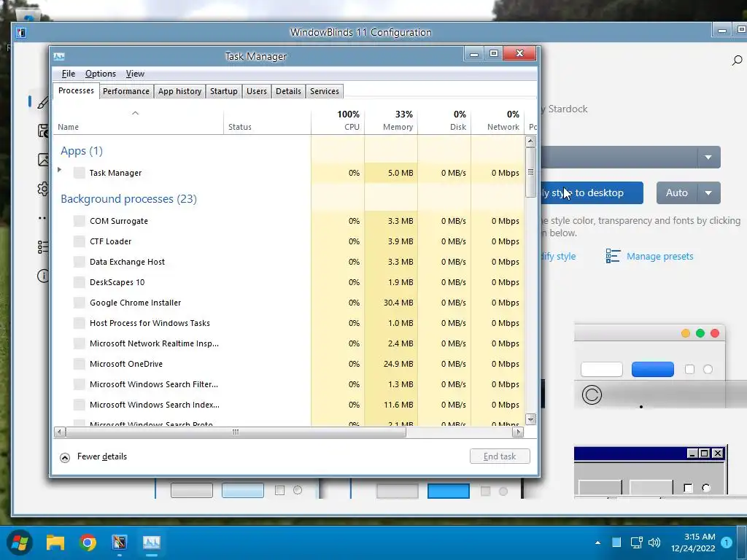Open the style selection dropdown arrow
Image resolution: width=747 pixels, height=560 pixels.
(708, 157)
